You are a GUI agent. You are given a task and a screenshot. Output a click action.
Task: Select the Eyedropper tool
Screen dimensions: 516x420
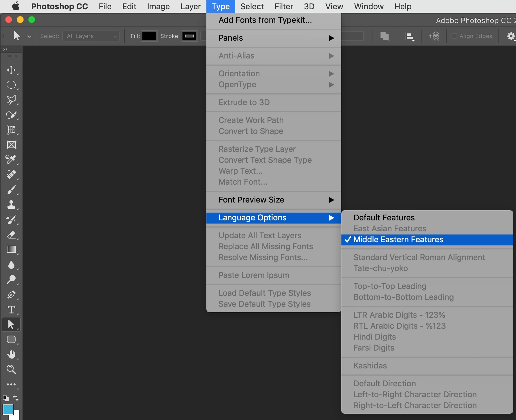[x=11, y=159]
